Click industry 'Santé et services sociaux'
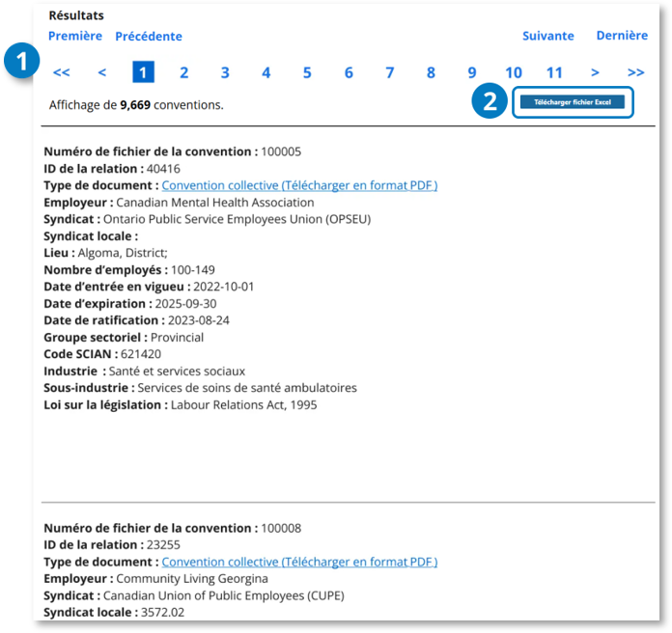This screenshot has width=672, height=633. [177, 371]
